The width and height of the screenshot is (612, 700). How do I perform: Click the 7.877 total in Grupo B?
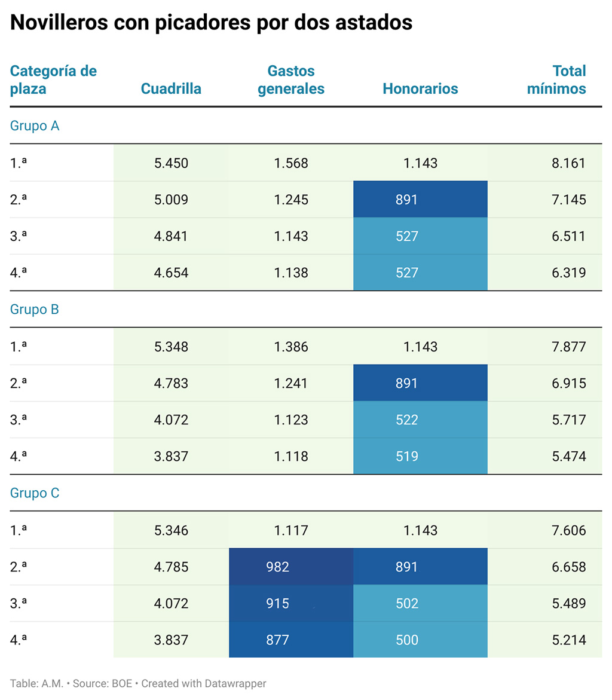(568, 347)
